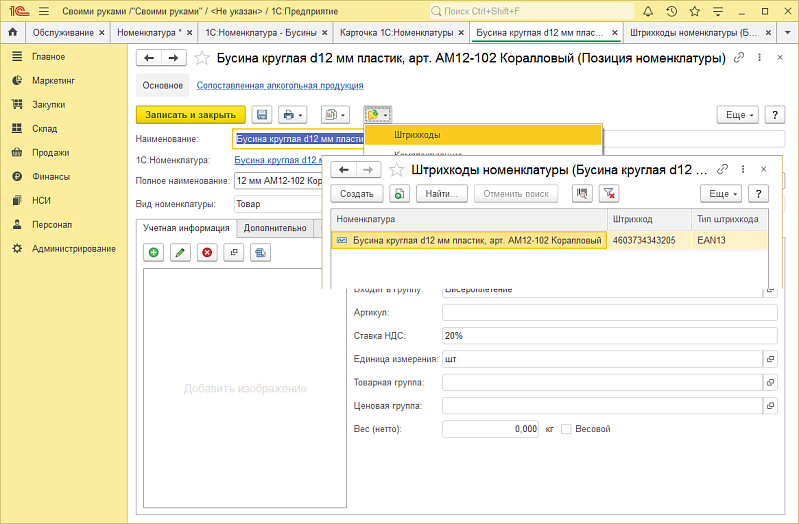Star the Штрихкоды номенклатуры window as favorite

398,170
